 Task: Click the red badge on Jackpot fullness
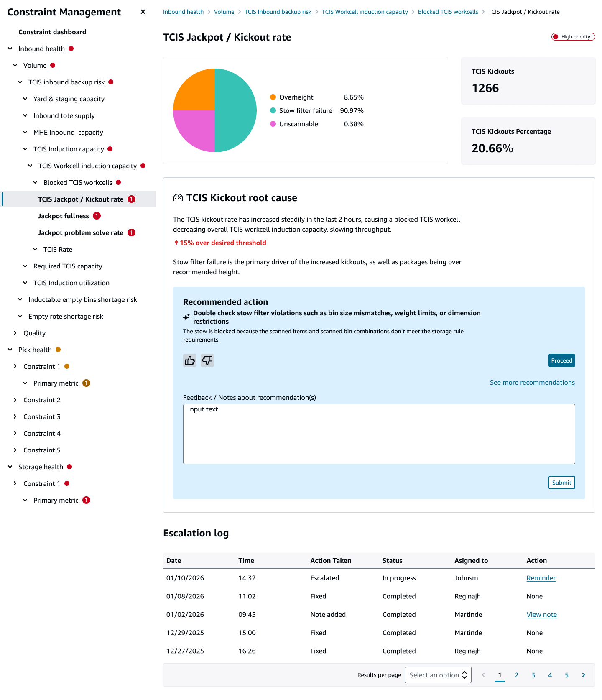tap(97, 216)
